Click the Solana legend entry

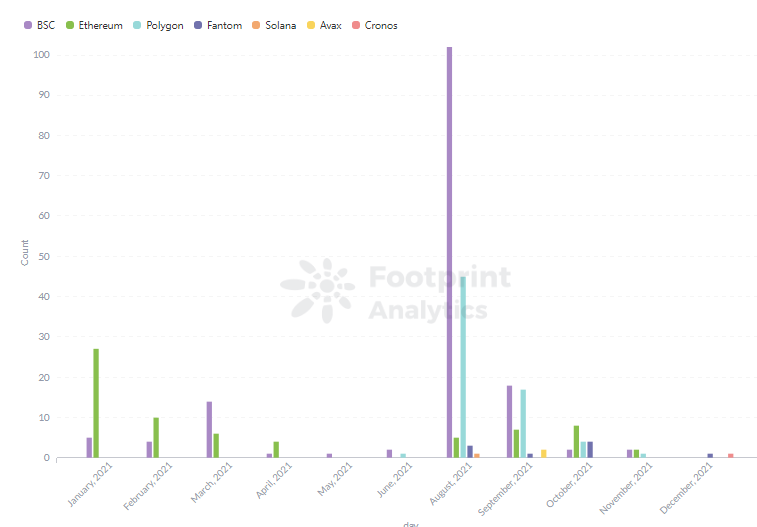274,25
